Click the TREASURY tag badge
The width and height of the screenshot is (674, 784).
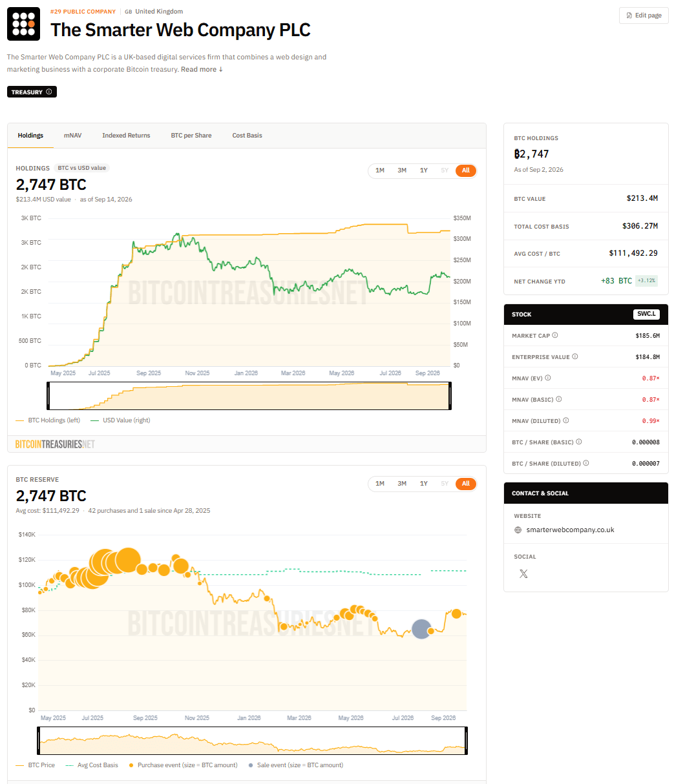(32, 92)
